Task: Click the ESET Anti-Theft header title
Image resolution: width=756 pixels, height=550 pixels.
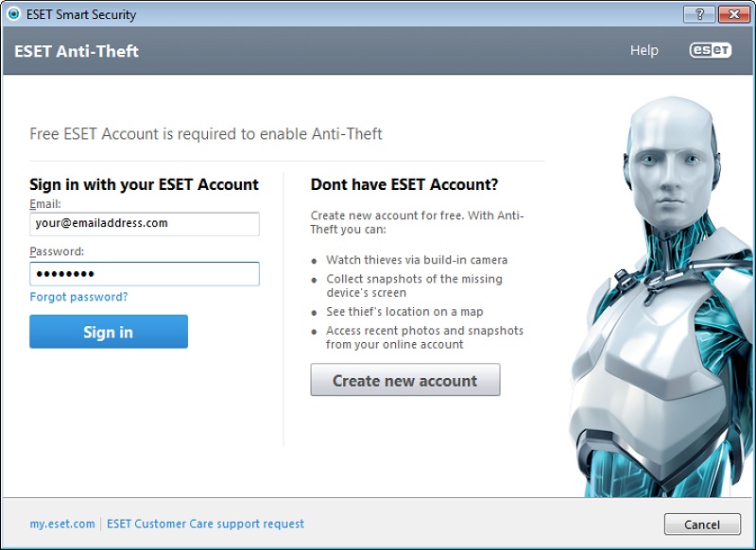Action: click(x=77, y=51)
